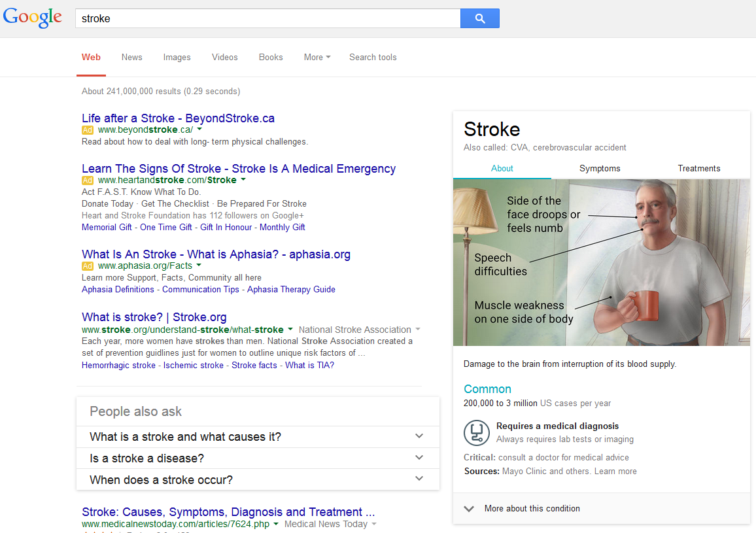Open 'What is stroke? | Stroke.org' result
This screenshot has height=533, width=756.
pyautogui.click(x=154, y=317)
